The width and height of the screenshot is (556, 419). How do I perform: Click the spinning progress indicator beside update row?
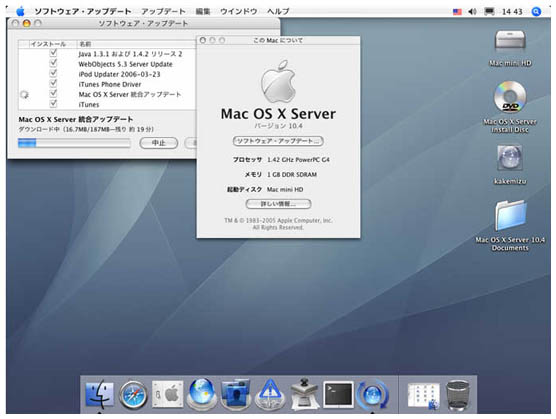[x=24, y=95]
